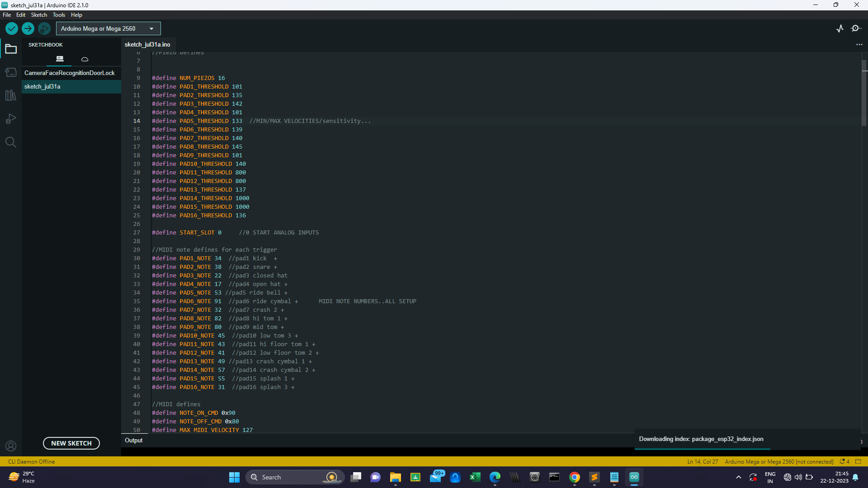The image size is (868, 488).
Task: Open CameraFaceRecognitionDoorLock sketch
Action: (70, 73)
